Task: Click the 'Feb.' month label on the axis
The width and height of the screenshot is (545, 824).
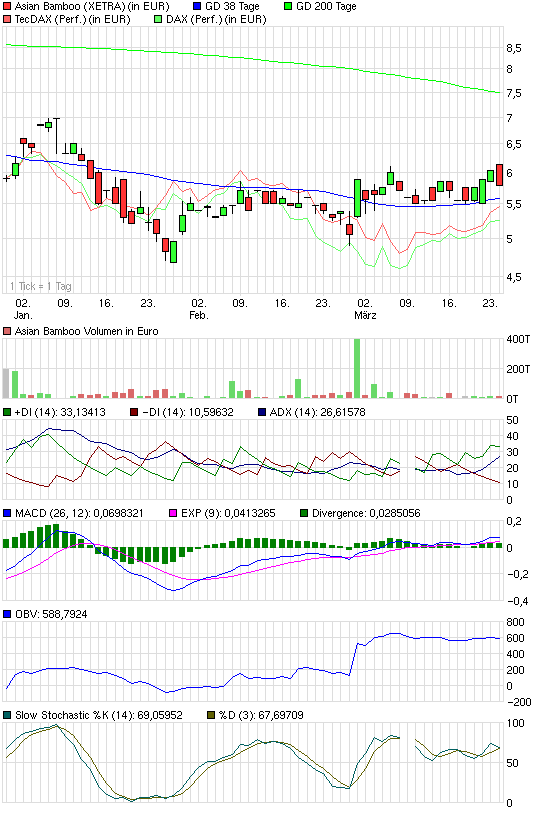Action: [x=199, y=315]
